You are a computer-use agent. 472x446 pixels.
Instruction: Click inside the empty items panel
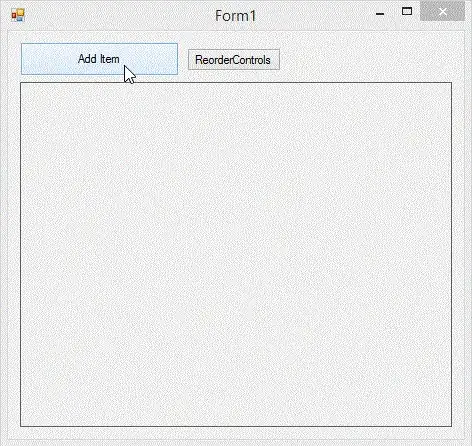click(x=236, y=254)
